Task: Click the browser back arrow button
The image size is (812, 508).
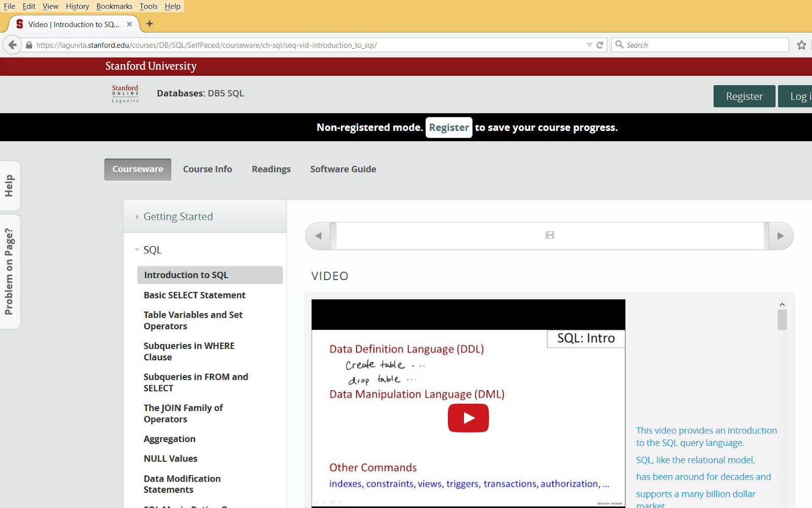Action: (x=12, y=45)
